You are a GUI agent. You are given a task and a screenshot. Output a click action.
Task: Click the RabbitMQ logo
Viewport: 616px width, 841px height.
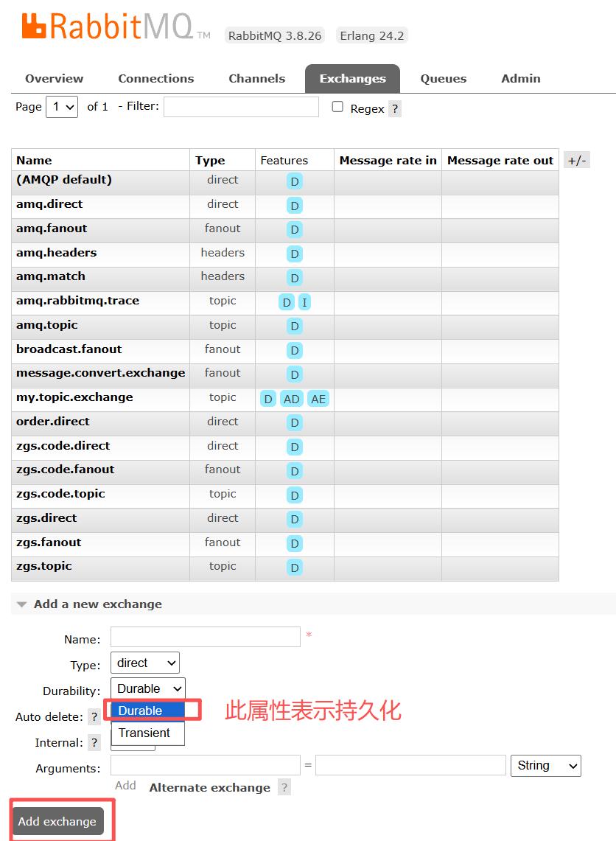(x=115, y=27)
